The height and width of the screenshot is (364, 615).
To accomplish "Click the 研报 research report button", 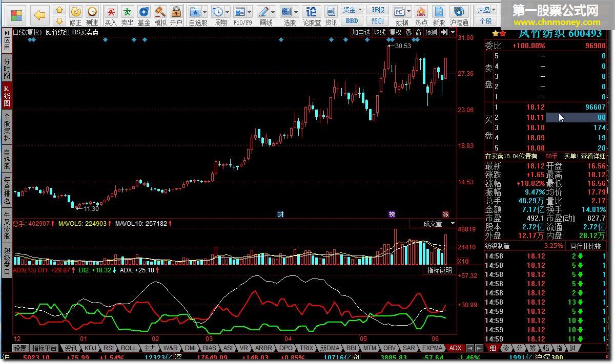I will pos(378,10).
